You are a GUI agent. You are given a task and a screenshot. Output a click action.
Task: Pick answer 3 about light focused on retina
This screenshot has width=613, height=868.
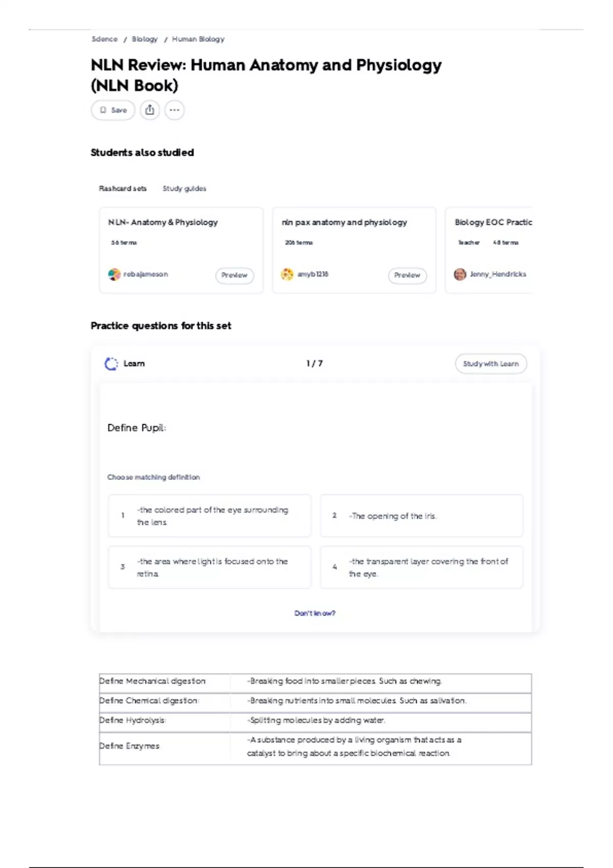(209, 567)
